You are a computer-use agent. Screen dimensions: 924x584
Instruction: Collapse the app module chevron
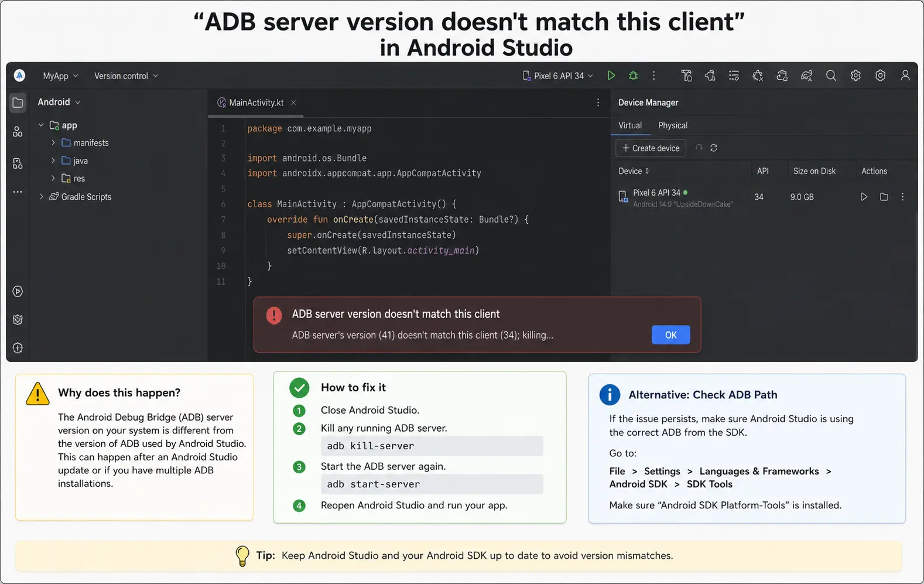coord(41,125)
